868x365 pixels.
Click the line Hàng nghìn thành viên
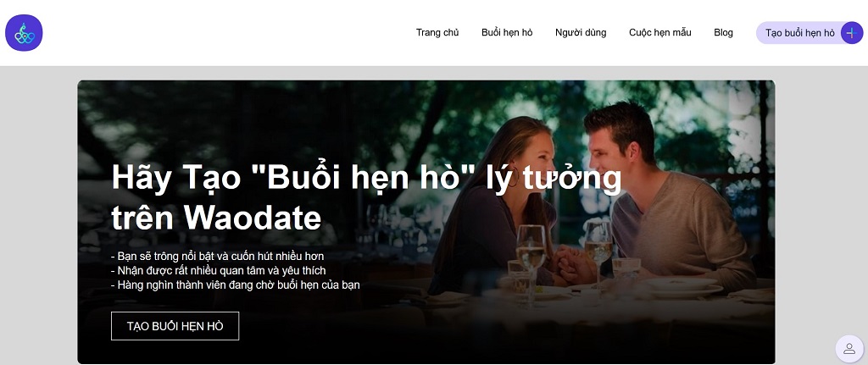pyautogui.click(x=236, y=285)
